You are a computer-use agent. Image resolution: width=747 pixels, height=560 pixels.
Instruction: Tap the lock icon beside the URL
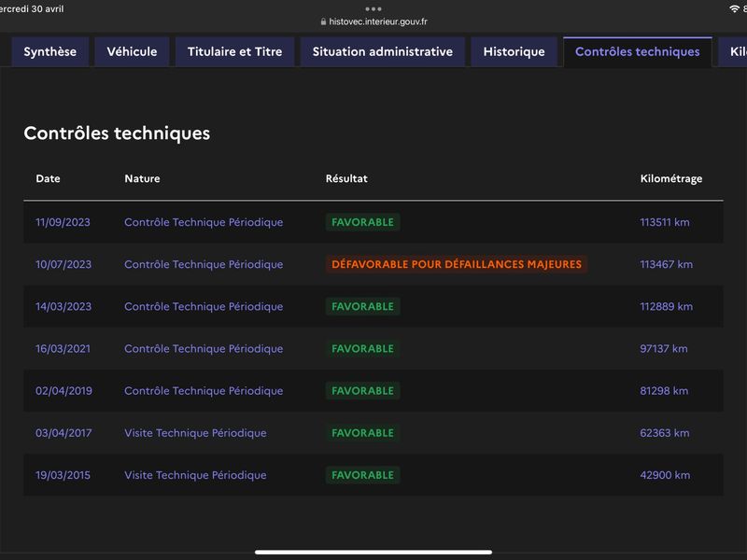point(323,21)
